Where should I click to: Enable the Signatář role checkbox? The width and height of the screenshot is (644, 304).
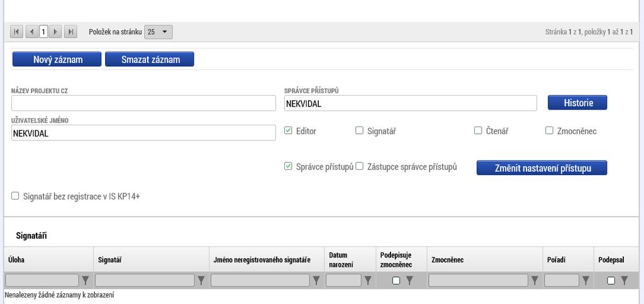(359, 131)
